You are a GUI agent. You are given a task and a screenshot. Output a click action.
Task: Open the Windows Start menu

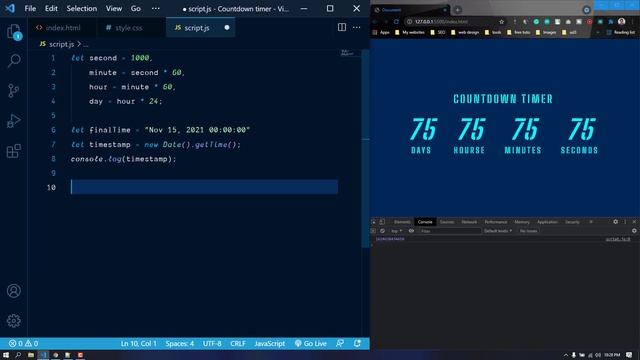pos(6,355)
